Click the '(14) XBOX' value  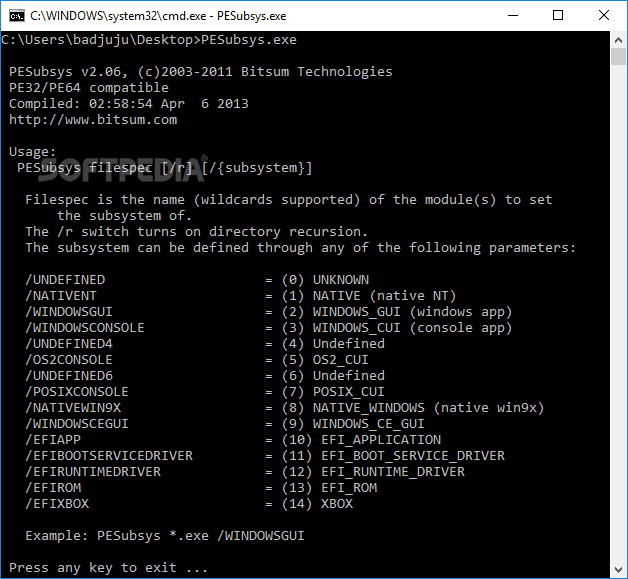point(317,504)
